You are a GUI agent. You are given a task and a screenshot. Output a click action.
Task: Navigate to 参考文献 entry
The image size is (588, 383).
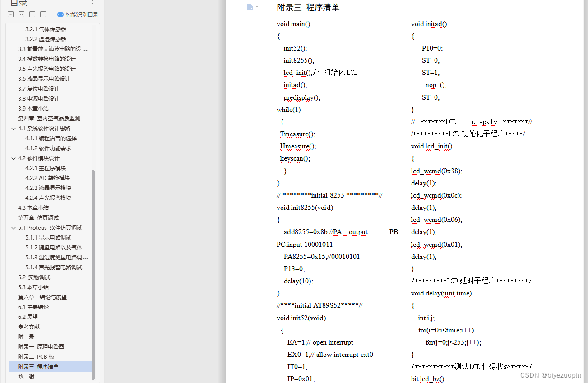(x=29, y=327)
